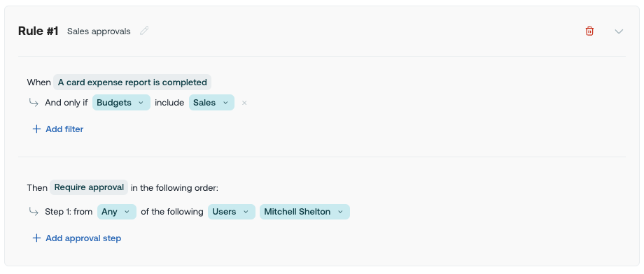Open the Any approver dropdown

[117, 212]
